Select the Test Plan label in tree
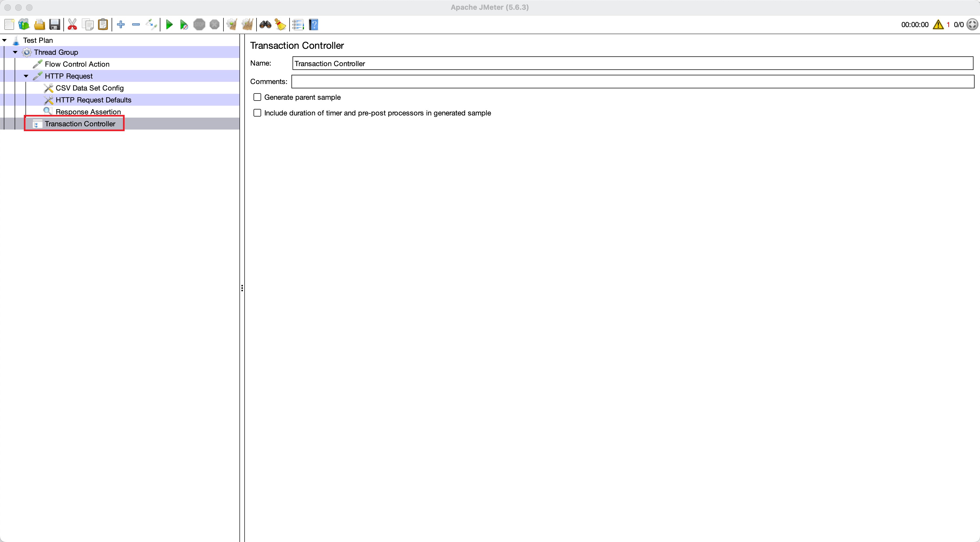Screen dimensions: 980x542 coord(38,40)
